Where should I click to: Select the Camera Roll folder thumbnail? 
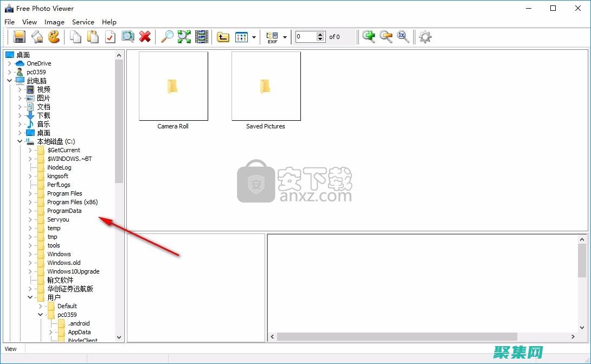point(173,87)
